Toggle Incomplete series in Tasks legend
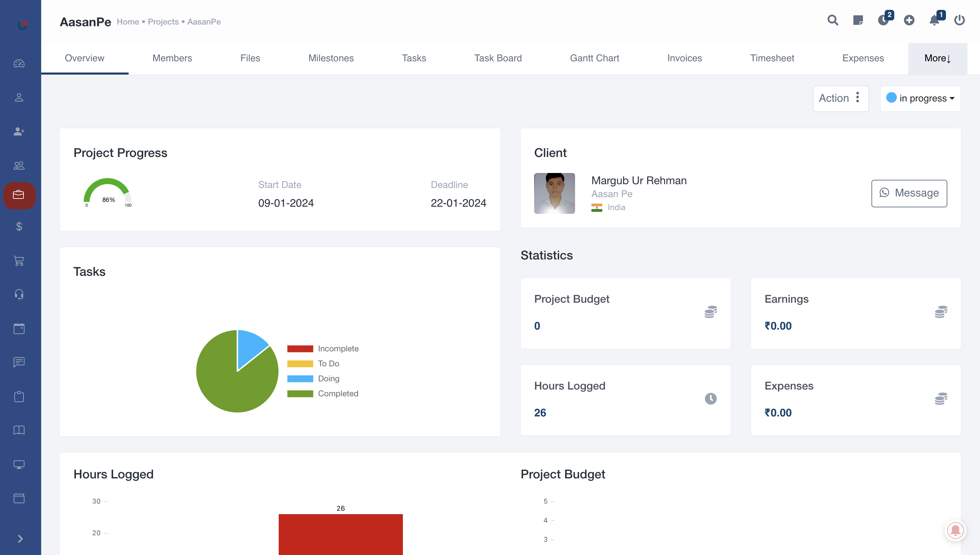980x555 pixels. click(x=338, y=348)
